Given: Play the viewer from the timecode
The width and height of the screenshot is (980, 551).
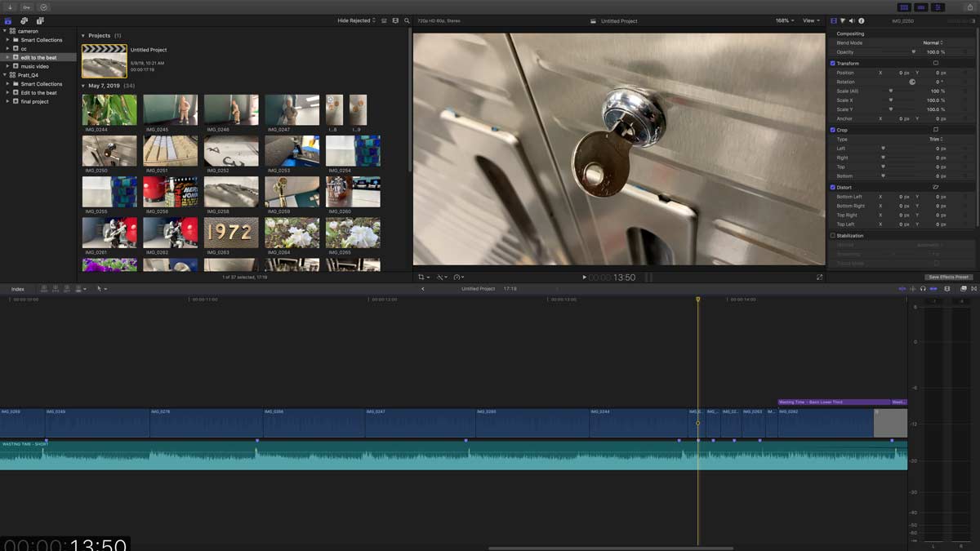Looking at the screenshot, I should pyautogui.click(x=585, y=278).
